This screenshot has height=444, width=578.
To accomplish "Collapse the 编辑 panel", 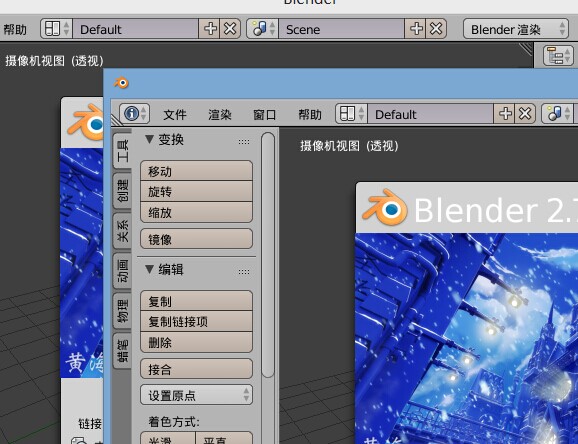I will (x=149, y=270).
